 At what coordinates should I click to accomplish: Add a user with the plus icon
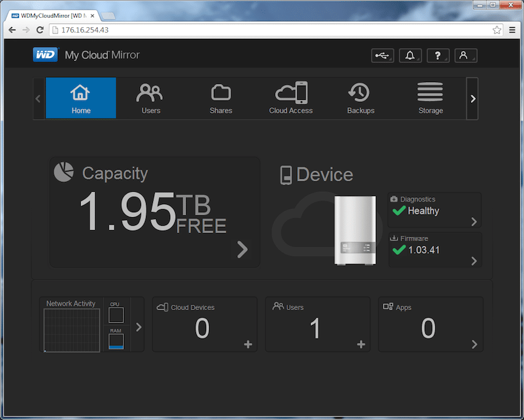[361, 344]
